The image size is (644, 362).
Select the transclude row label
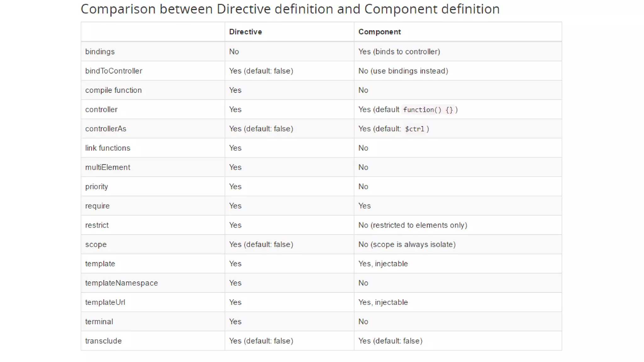103,341
